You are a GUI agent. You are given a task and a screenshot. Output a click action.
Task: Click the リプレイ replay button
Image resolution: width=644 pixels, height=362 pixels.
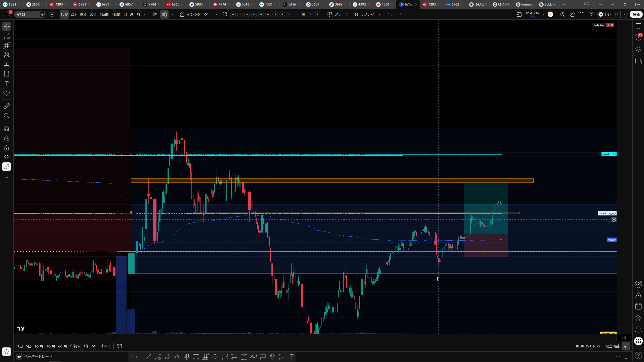point(364,14)
